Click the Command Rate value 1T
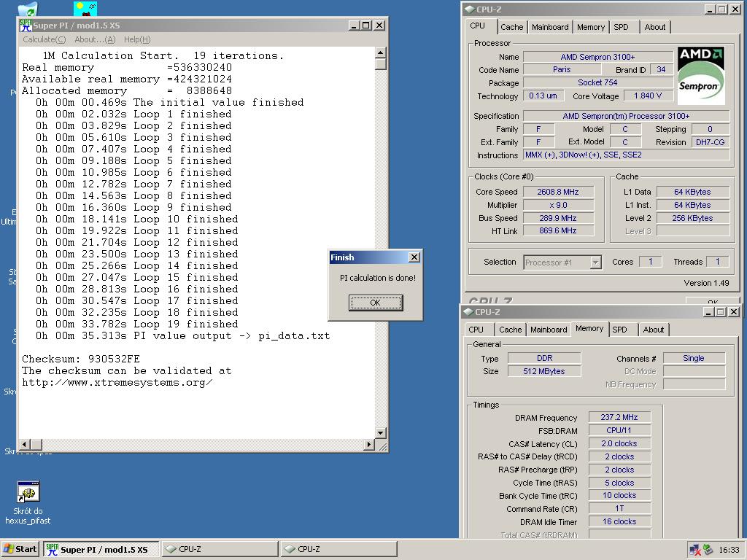The height and width of the screenshot is (560, 747). pyautogui.click(x=619, y=508)
